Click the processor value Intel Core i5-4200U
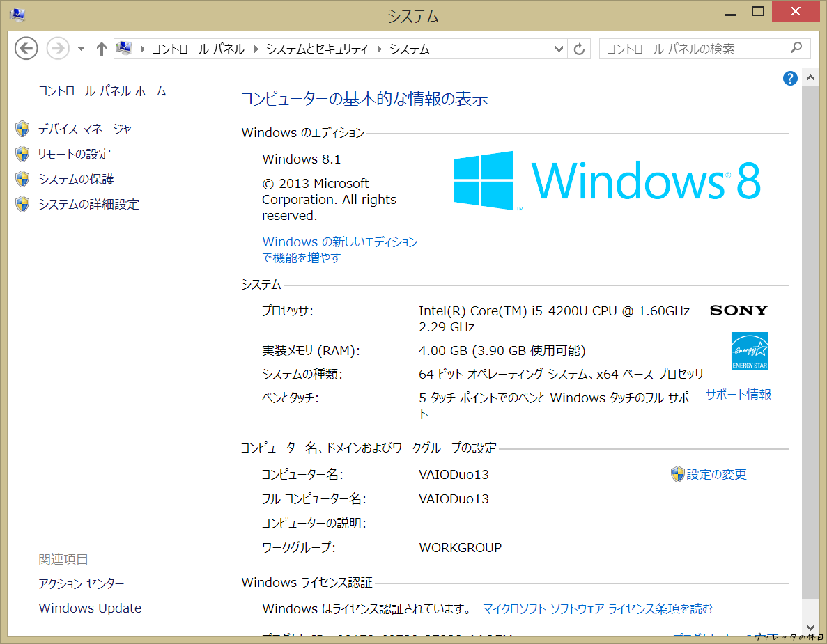This screenshot has height=644, width=827. coord(554,319)
